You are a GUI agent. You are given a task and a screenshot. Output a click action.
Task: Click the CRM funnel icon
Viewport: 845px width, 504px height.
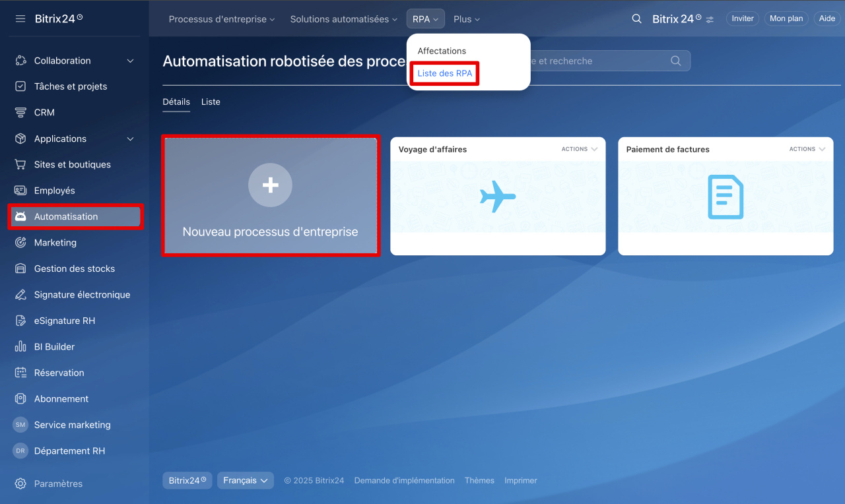click(20, 113)
